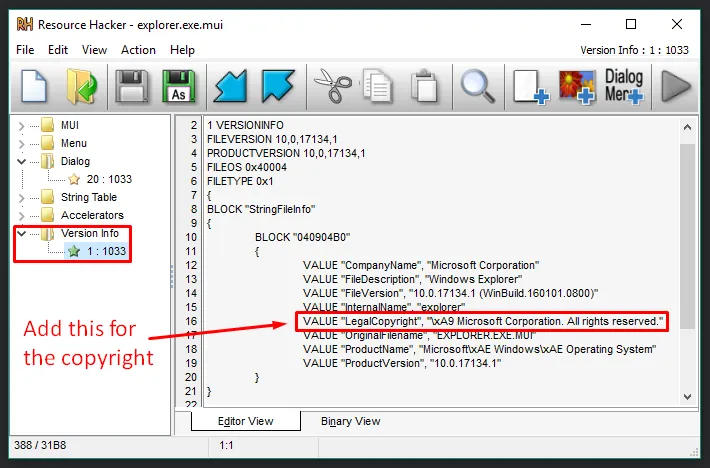Minimize the Resource Hacker window
710x468 pixels.
586,24
